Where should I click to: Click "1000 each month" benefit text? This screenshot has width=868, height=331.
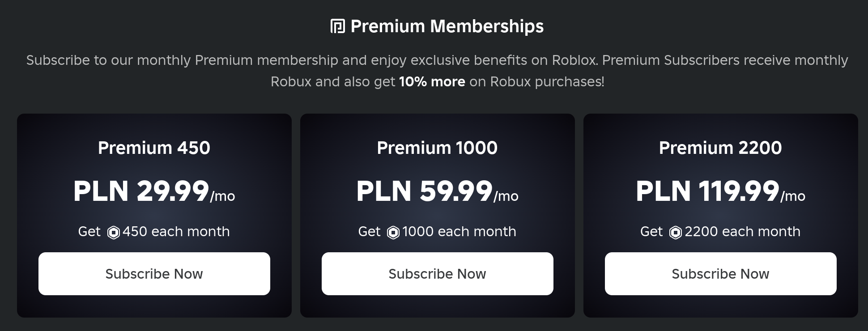[459, 232]
